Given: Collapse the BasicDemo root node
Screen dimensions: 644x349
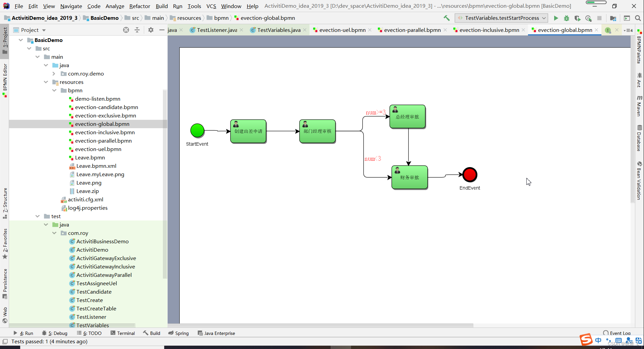Looking at the screenshot, I should (x=21, y=40).
